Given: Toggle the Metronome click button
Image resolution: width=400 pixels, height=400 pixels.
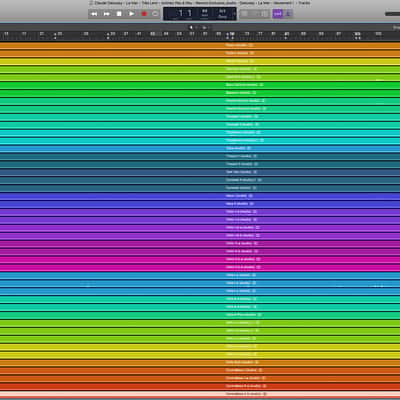Looking at the screenshot, I should pyautogui.click(x=289, y=14).
